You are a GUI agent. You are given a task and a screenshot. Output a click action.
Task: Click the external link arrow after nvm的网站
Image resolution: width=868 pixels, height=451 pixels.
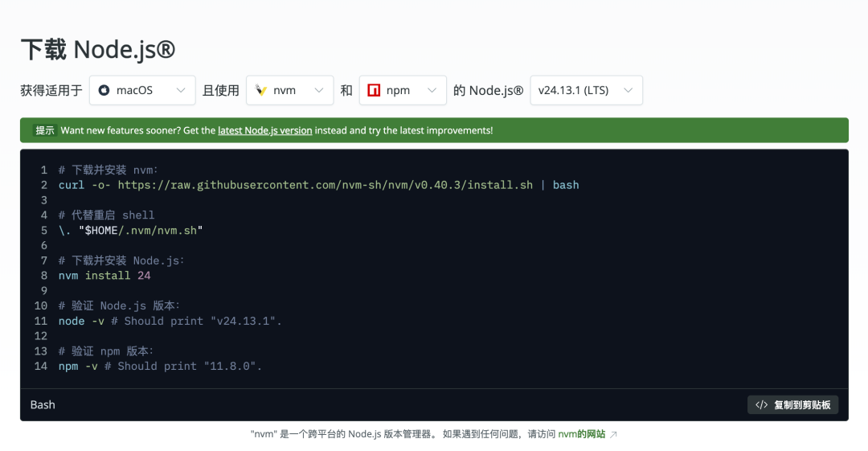click(613, 434)
